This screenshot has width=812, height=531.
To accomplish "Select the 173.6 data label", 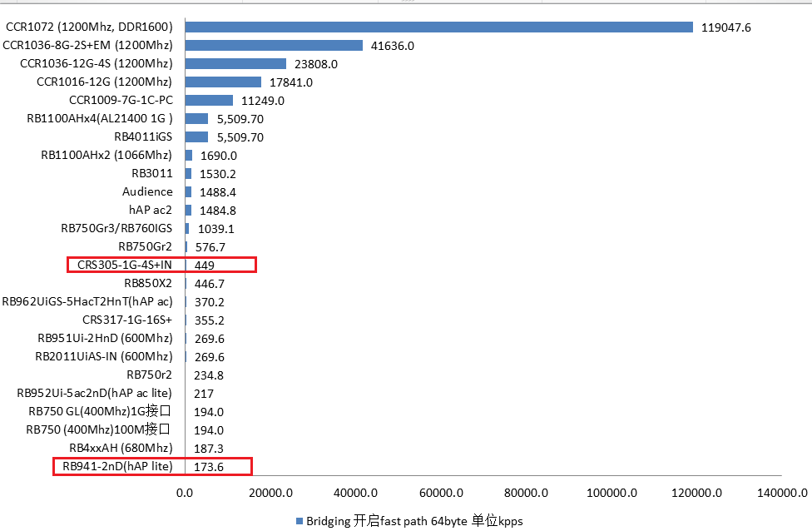I will [209, 467].
